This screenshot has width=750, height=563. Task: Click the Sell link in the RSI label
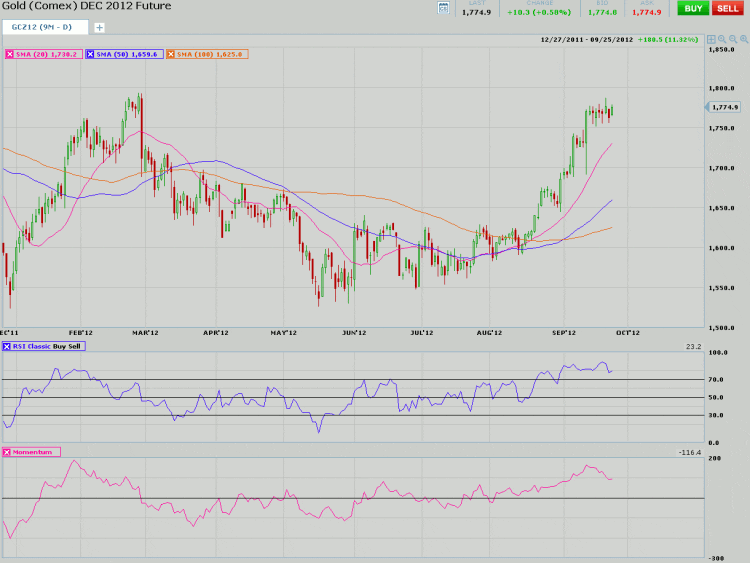(75, 346)
